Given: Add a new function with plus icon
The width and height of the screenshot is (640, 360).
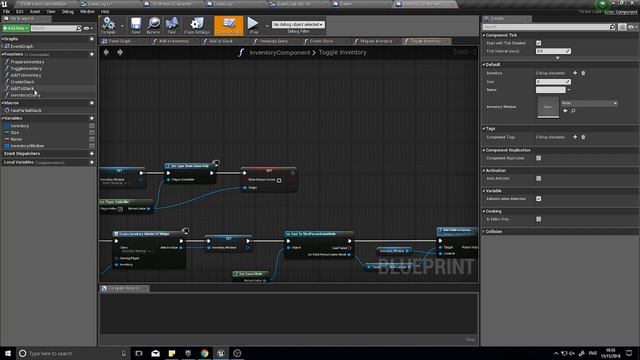Looking at the screenshot, I should point(91,54).
